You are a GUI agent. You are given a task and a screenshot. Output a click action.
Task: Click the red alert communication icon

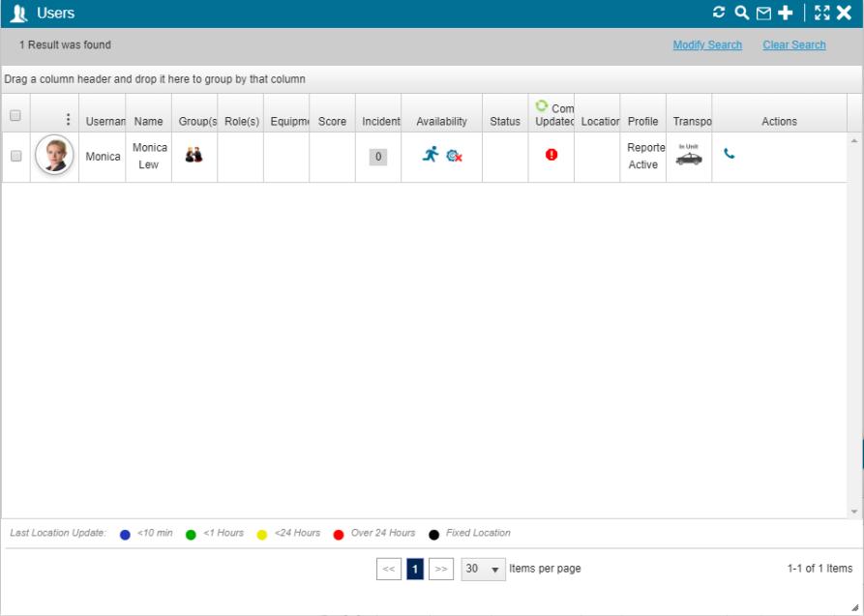click(x=551, y=154)
